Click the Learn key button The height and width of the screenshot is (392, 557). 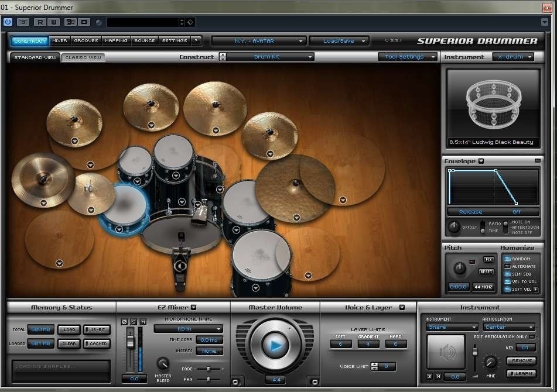point(522,374)
